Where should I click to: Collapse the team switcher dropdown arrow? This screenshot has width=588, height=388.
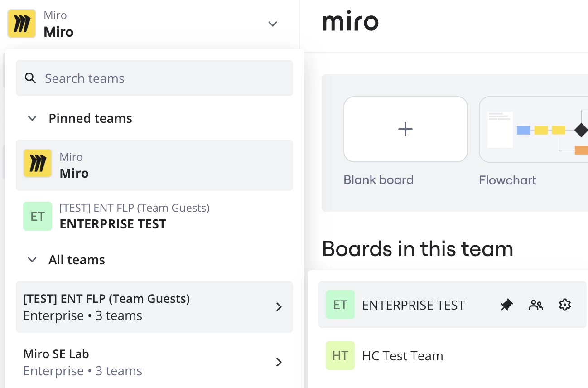point(272,24)
